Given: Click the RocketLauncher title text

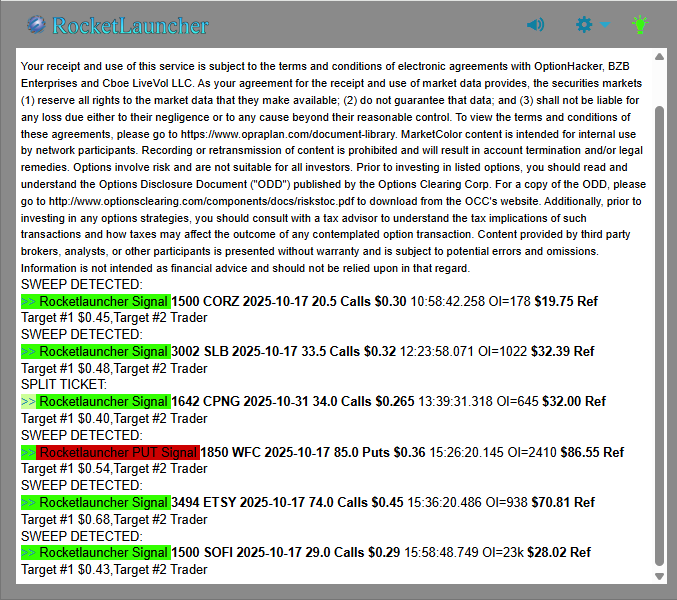Looking at the screenshot, I should pyautogui.click(x=130, y=26).
